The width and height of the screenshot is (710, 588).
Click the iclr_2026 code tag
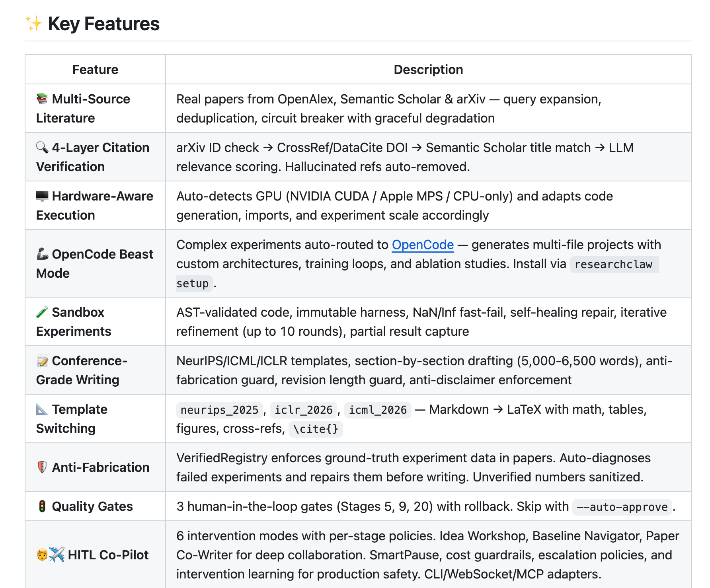[303, 410]
